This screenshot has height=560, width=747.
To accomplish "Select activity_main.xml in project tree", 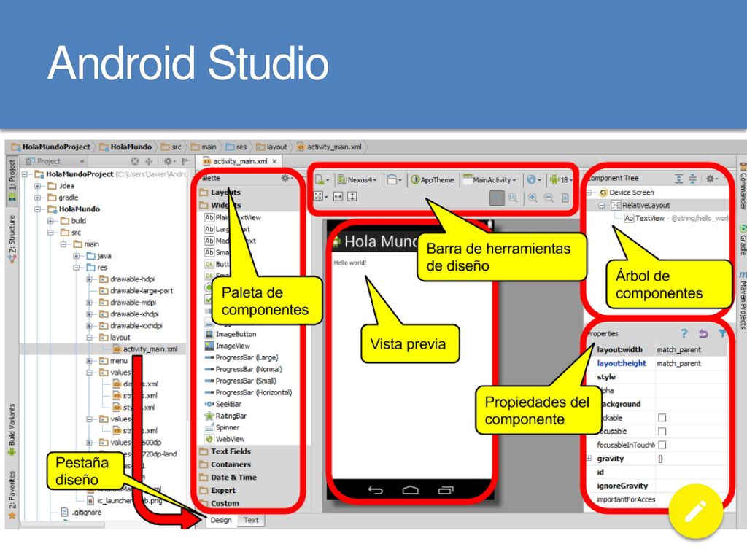I will coord(145,349).
